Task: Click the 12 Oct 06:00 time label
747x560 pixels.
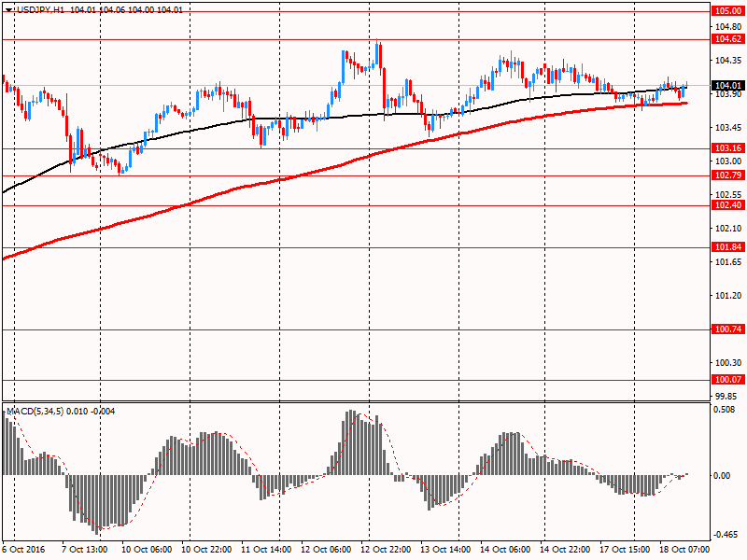Action: coord(326,549)
